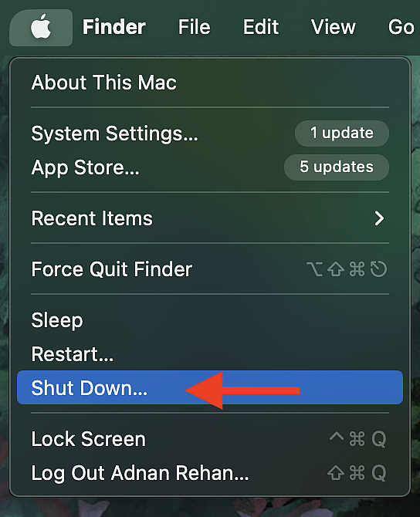The height and width of the screenshot is (517, 420).
Task: Click the Apple logo menu icon
Action: 41,27
